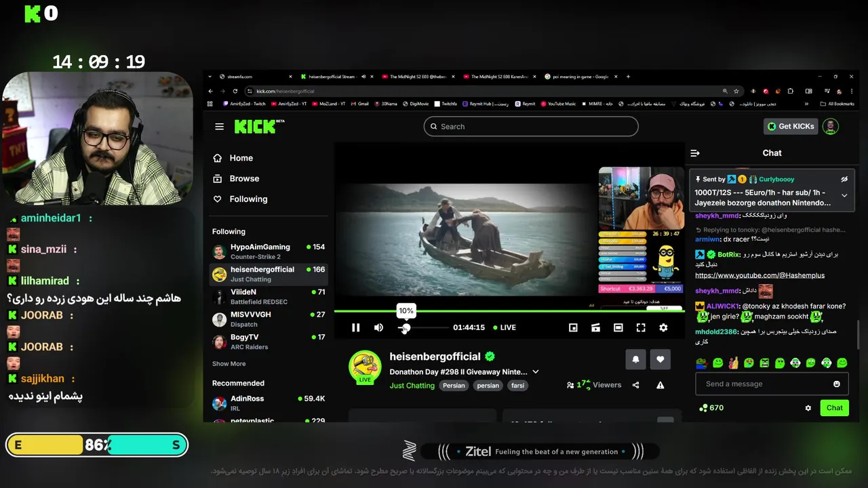Open the user profile avatar menu
Viewport: 868px width, 488px height.
pos(830,126)
